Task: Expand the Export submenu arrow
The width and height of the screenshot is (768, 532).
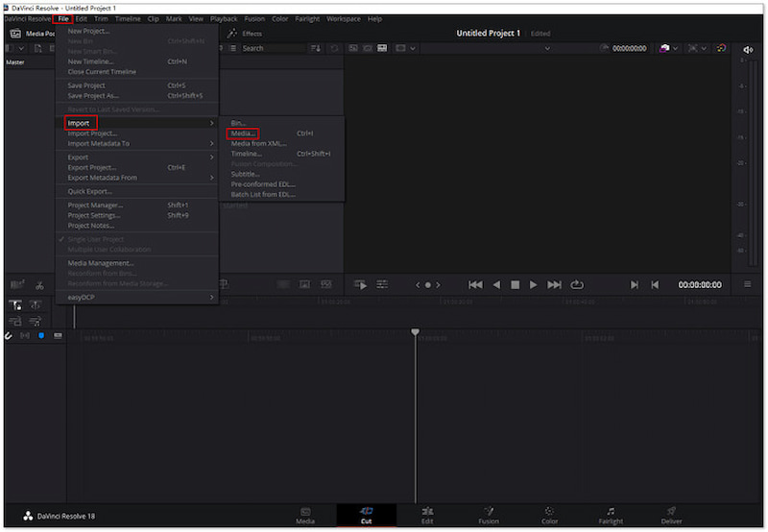Action: (x=212, y=157)
